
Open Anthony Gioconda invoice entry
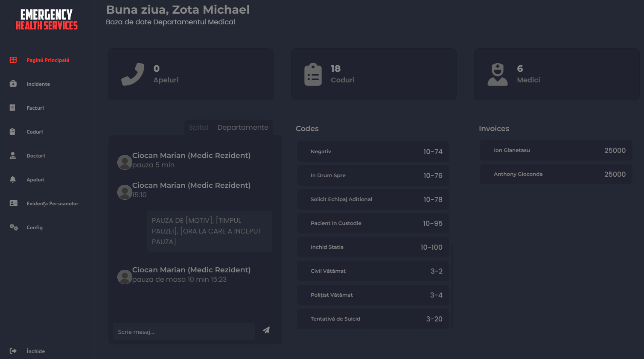[556, 174]
